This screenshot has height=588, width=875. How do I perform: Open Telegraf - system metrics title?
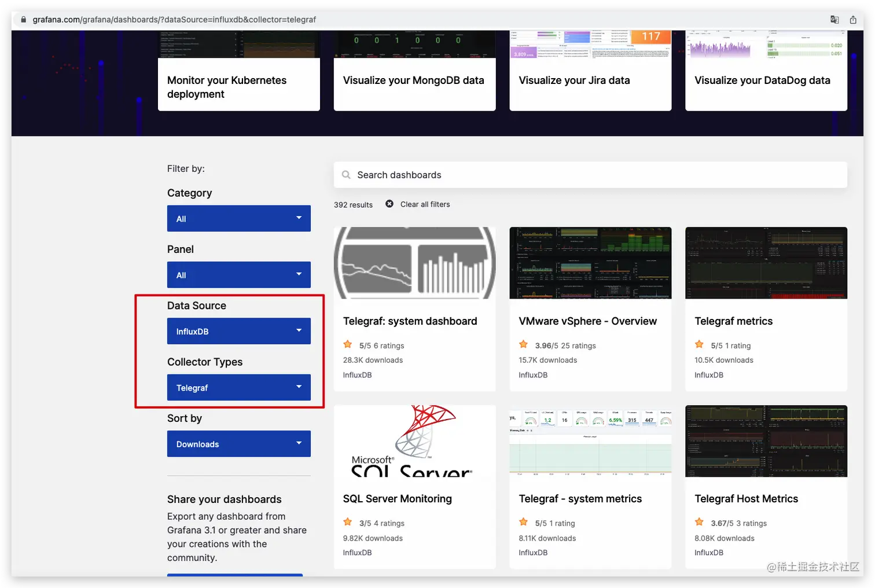580,499
